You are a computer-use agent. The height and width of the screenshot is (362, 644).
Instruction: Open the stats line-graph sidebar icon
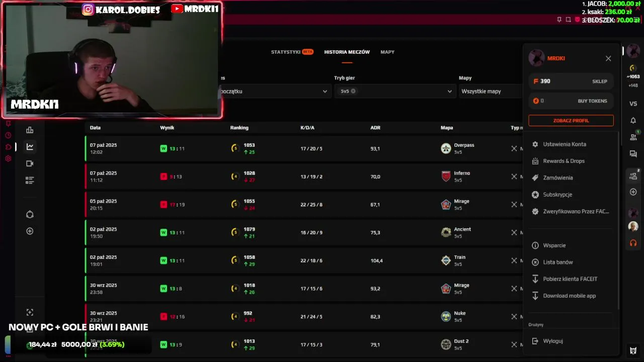(x=30, y=147)
